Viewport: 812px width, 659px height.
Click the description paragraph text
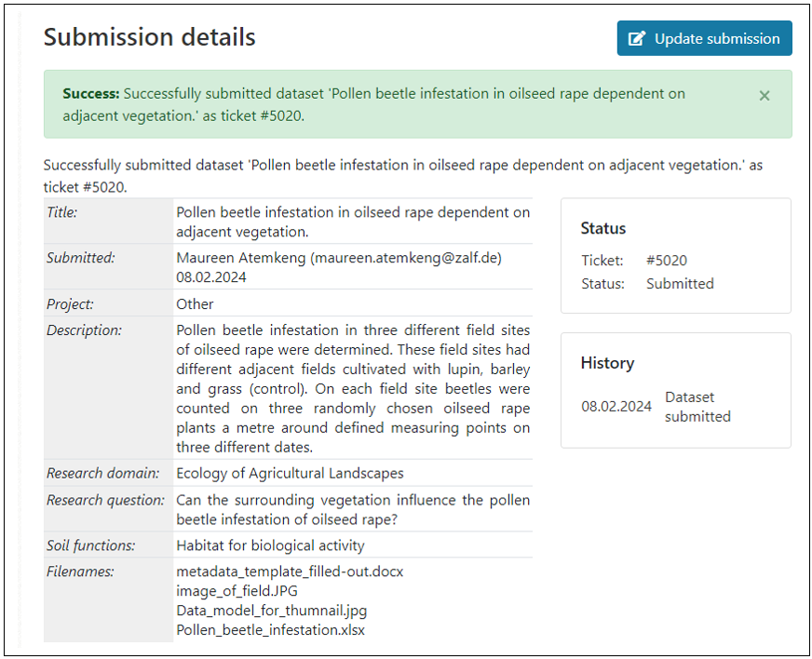(353, 389)
